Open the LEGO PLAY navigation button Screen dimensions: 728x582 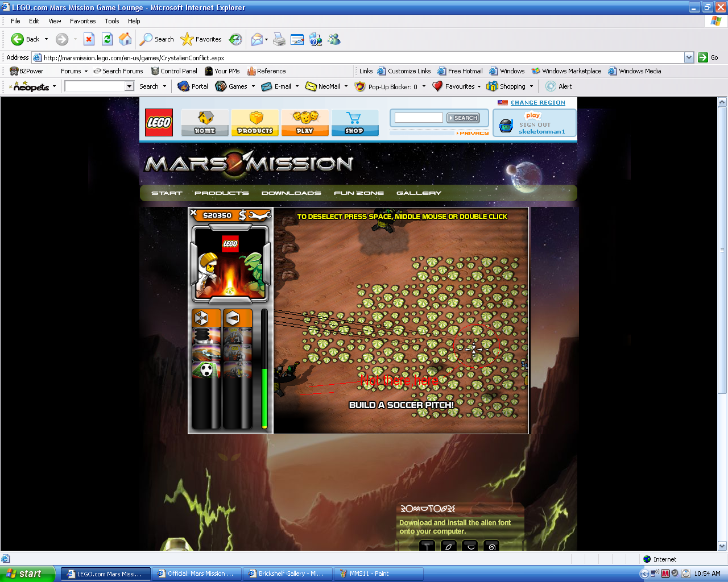pyautogui.click(x=305, y=122)
